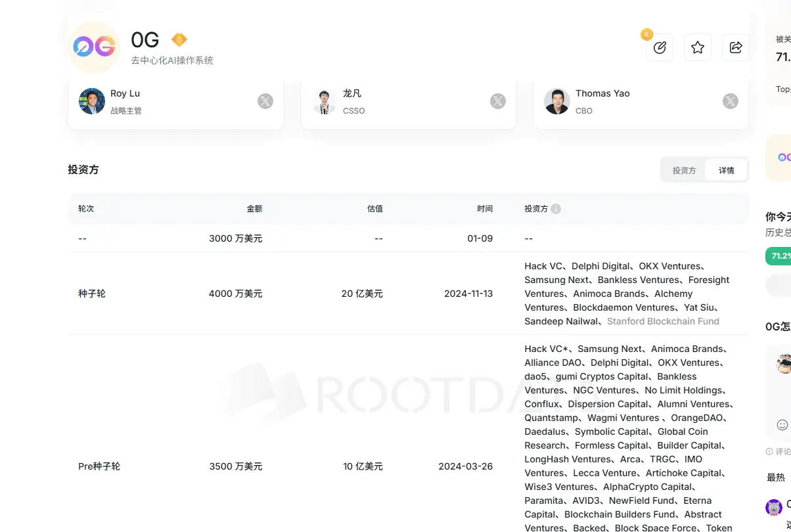Share the 0G project page
Viewport: 791px width, 532px height.
coord(736,47)
